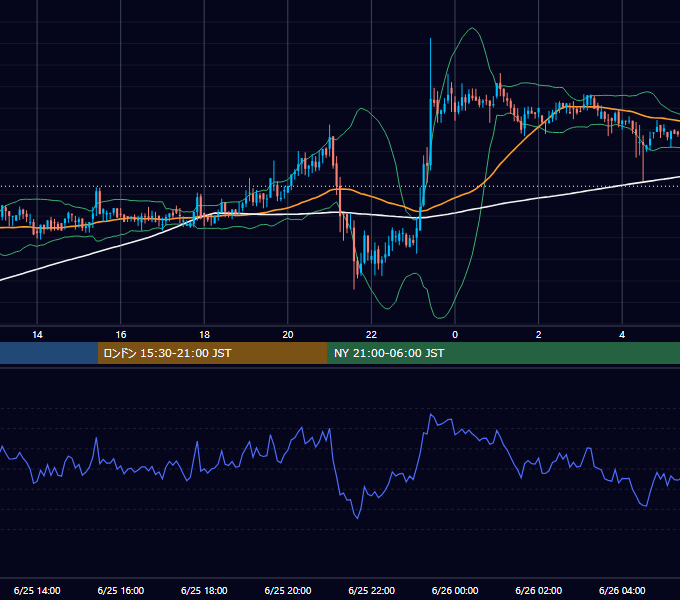
Task: Click the 6/26 02:00 date label
Action: coord(539,590)
